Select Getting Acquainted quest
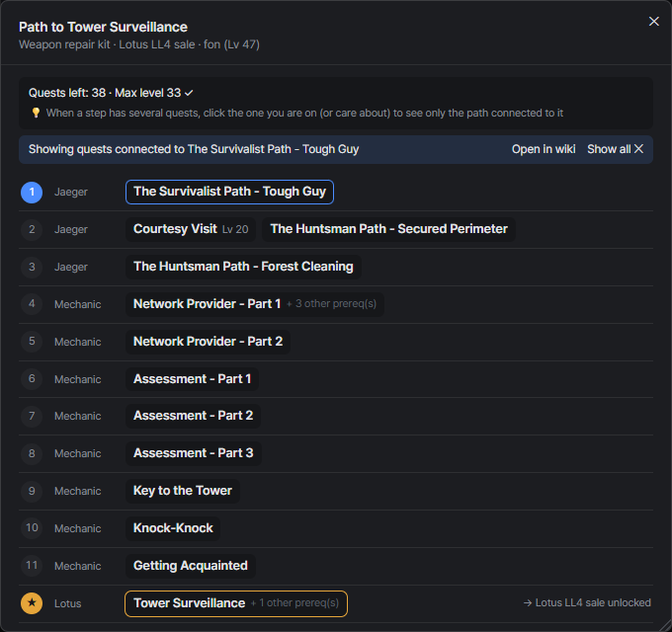The width and height of the screenshot is (672, 632). (191, 566)
